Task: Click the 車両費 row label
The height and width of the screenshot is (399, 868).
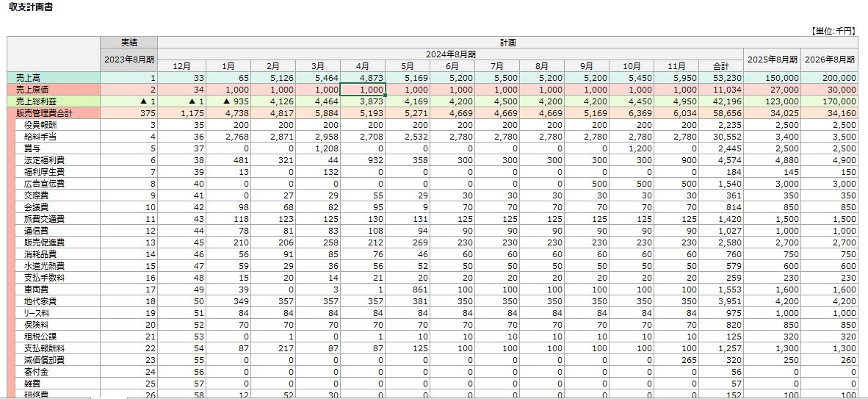Action: point(57,290)
